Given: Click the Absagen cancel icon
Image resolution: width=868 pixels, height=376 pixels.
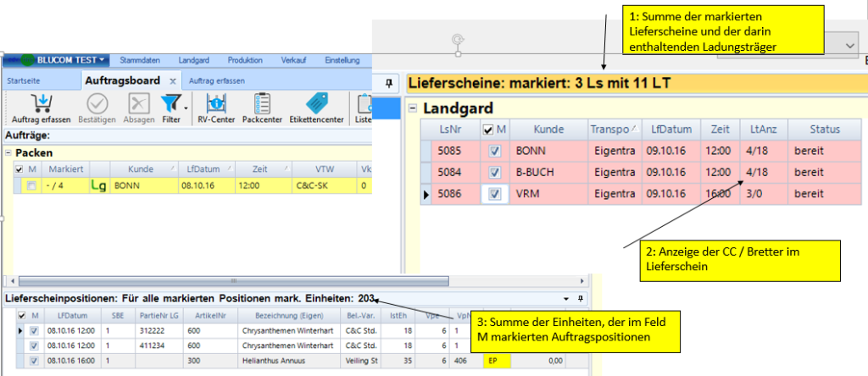Looking at the screenshot, I should pos(139,103).
